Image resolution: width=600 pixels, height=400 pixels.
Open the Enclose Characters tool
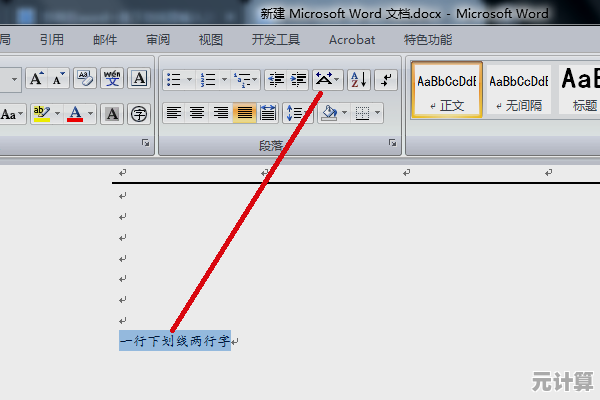(139, 114)
